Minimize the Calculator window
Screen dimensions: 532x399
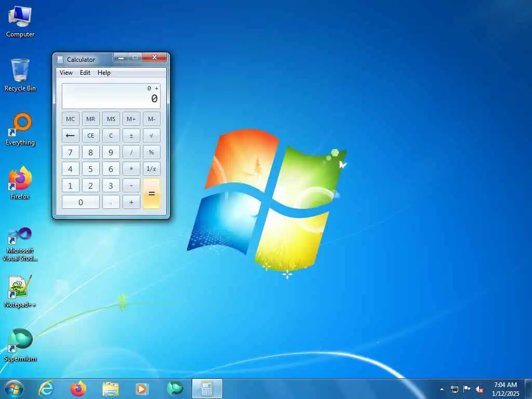121,58
